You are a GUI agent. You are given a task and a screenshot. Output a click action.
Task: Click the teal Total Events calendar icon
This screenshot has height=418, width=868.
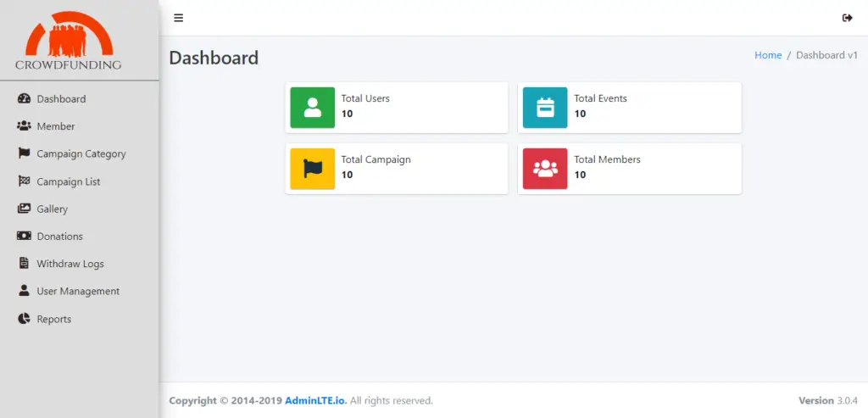(545, 108)
